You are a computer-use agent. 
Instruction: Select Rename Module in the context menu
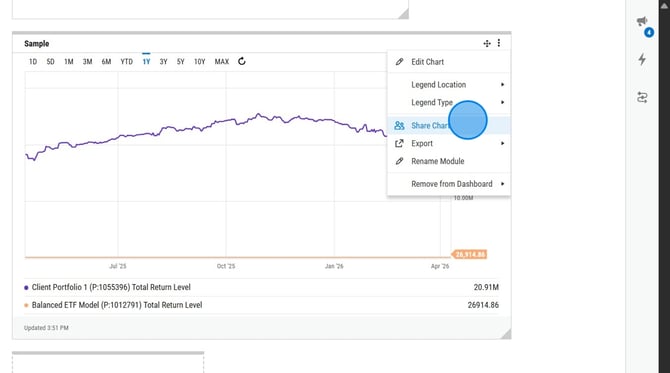pos(449,161)
